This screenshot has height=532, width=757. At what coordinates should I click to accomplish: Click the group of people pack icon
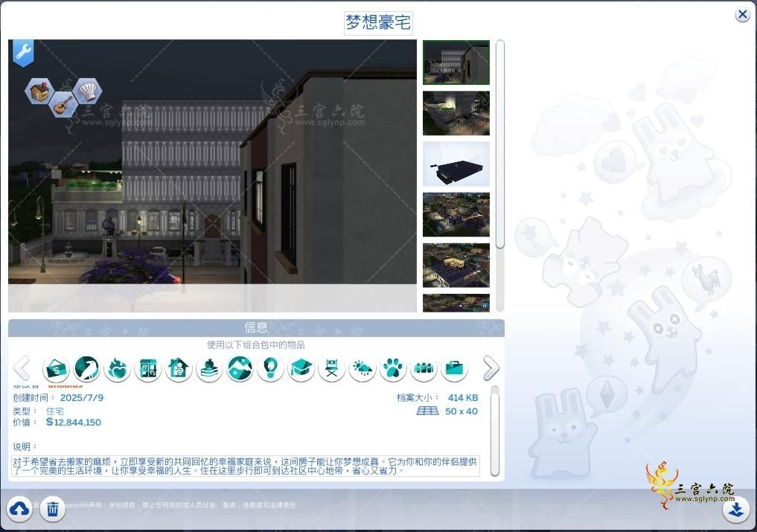424,369
